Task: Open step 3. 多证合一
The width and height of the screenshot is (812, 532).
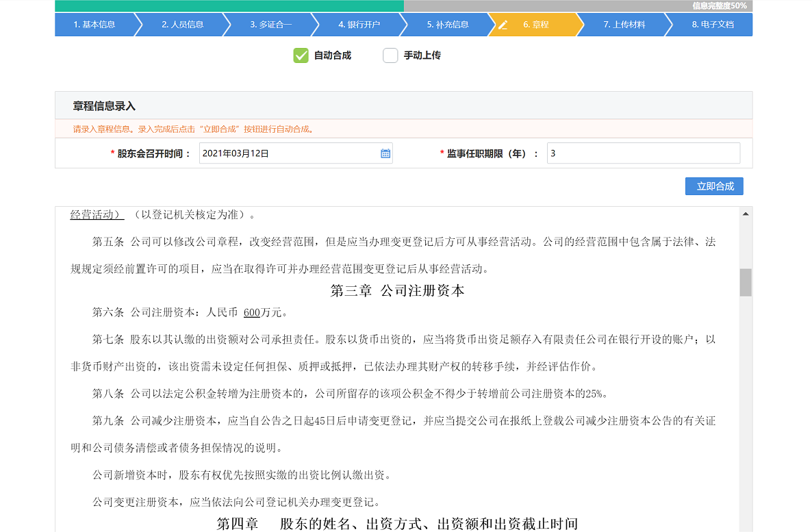Action: [x=271, y=25]
